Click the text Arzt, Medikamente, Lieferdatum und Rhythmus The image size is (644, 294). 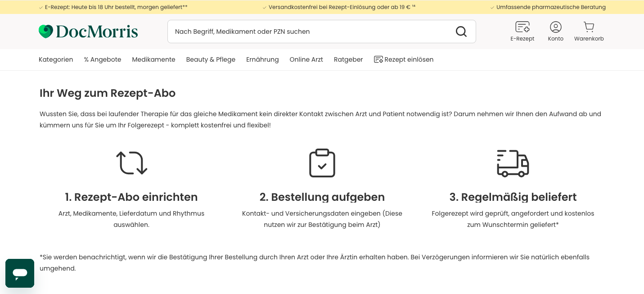(x=131, y=213)
